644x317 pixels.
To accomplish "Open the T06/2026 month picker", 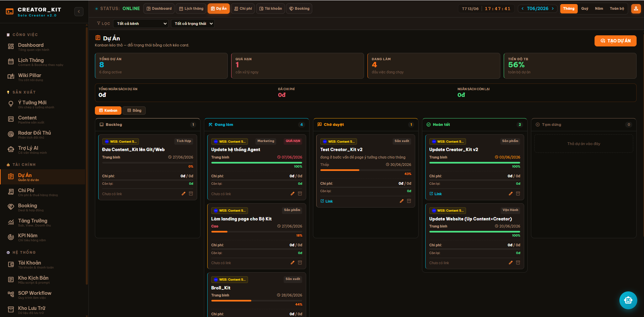I will tap(537, 9).
